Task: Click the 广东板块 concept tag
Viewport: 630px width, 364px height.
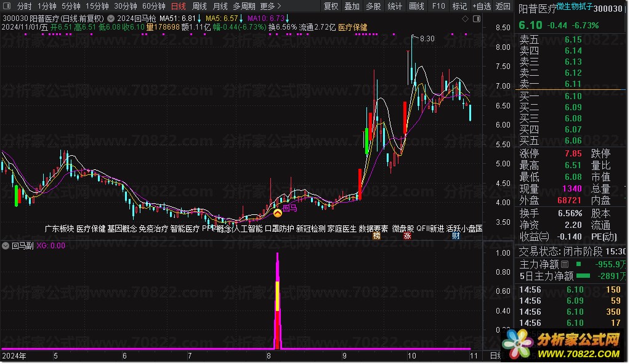Action: point(60,229)
